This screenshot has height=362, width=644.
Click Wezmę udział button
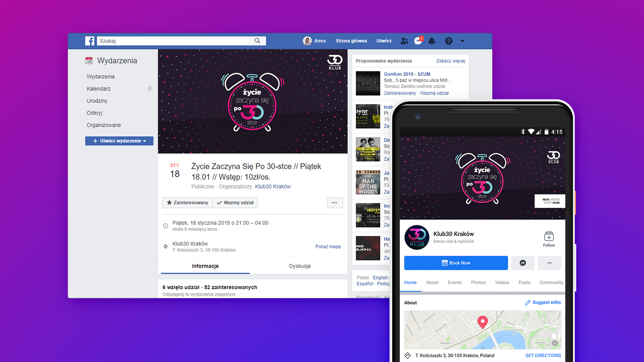(235, 202)
